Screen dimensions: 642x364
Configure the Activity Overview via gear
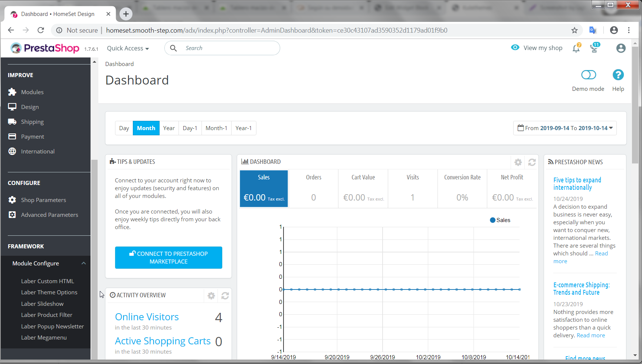pos(211,296)
